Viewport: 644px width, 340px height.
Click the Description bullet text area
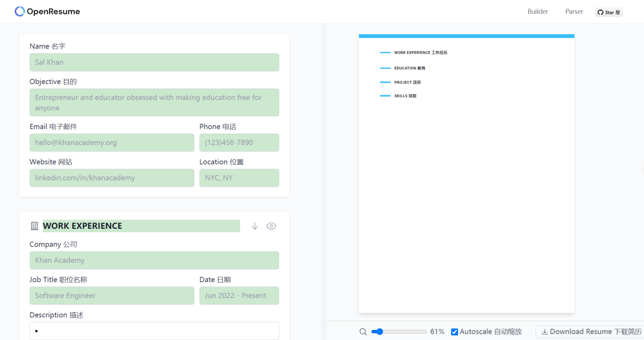154,331
